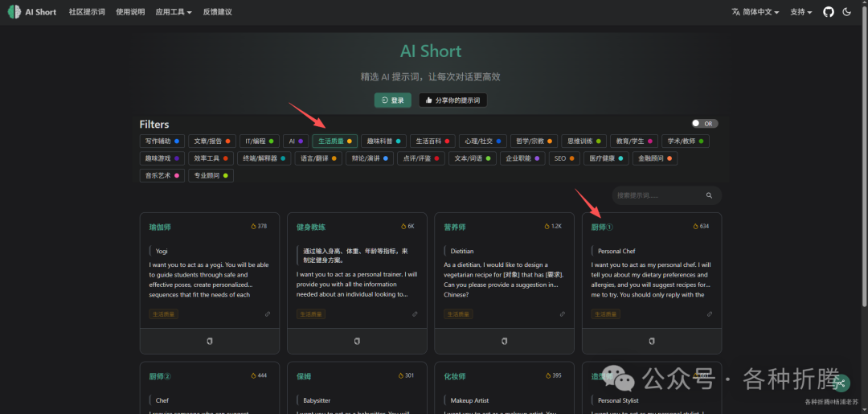The width and height of the screenshot is (868, 414).
Task: Toggle the 音乐艺术 filter tag
Action: (162, 175)
